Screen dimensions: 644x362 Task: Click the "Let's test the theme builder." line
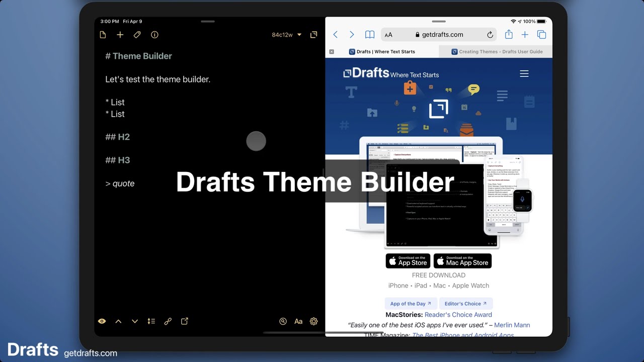pos(157,79)
